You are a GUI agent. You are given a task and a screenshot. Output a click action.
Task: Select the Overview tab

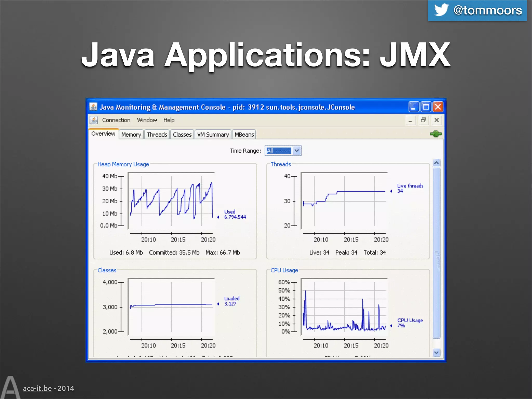103,134
